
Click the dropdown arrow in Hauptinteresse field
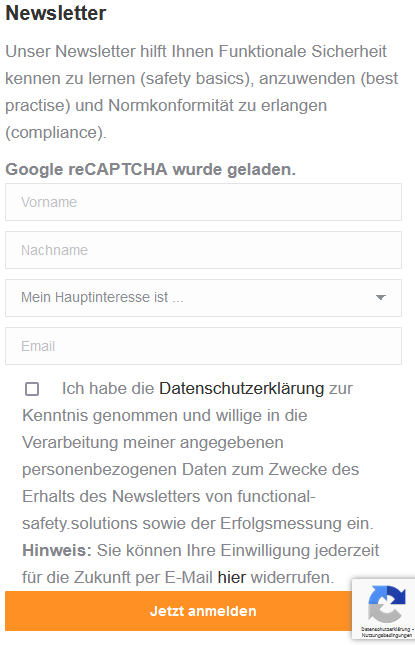tap(381, 297)
